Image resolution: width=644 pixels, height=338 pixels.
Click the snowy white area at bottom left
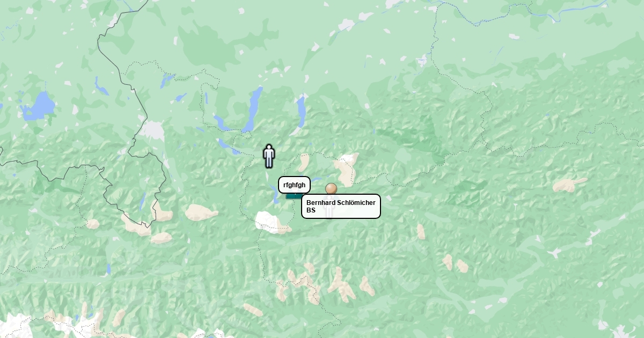coord(16,325)
